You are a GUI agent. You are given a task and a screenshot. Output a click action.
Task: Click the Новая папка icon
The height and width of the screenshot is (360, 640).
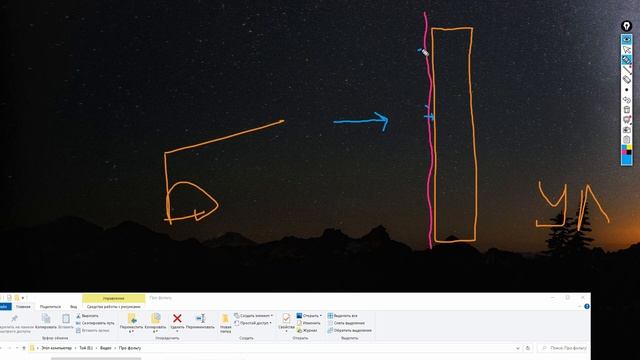tap(225, 319)
